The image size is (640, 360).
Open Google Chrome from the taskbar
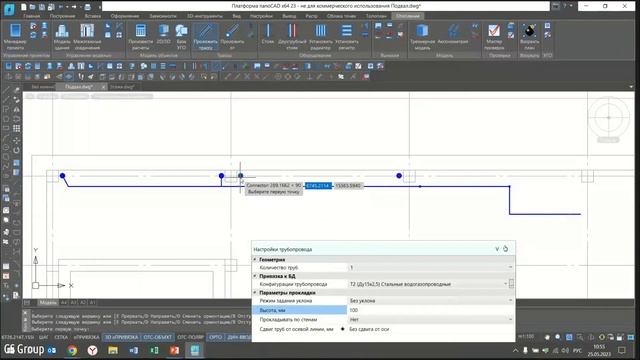click(x=72, y=350)
